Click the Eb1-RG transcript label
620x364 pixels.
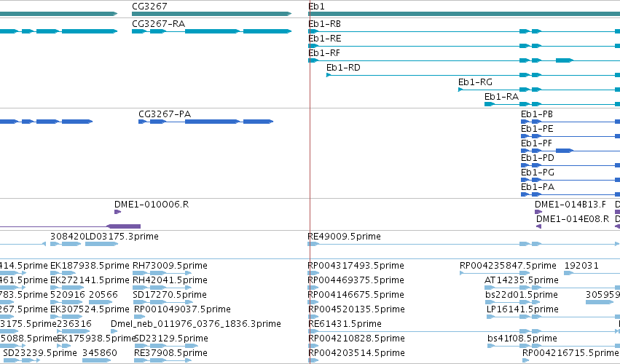tap(475, 82)
